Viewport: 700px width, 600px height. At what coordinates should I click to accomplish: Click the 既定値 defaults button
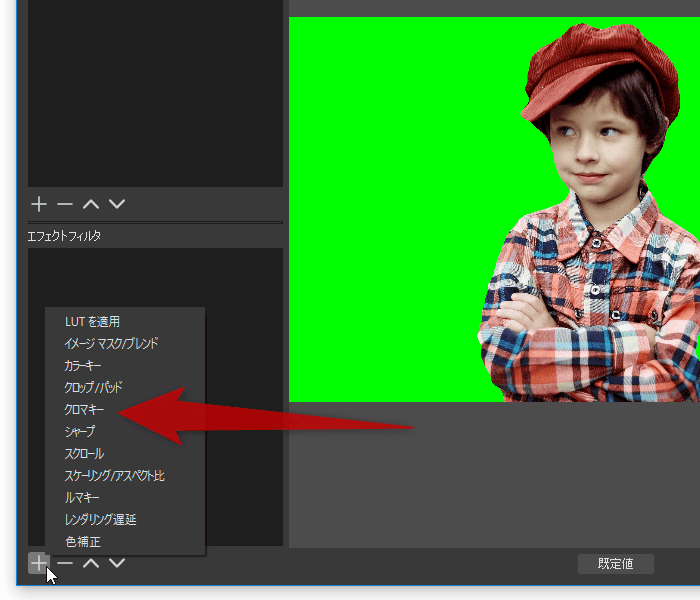click(x=616, y=564)
